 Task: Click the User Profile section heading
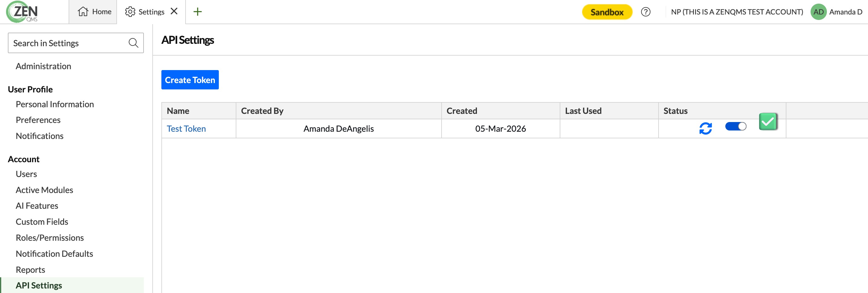tap(30, 89)
